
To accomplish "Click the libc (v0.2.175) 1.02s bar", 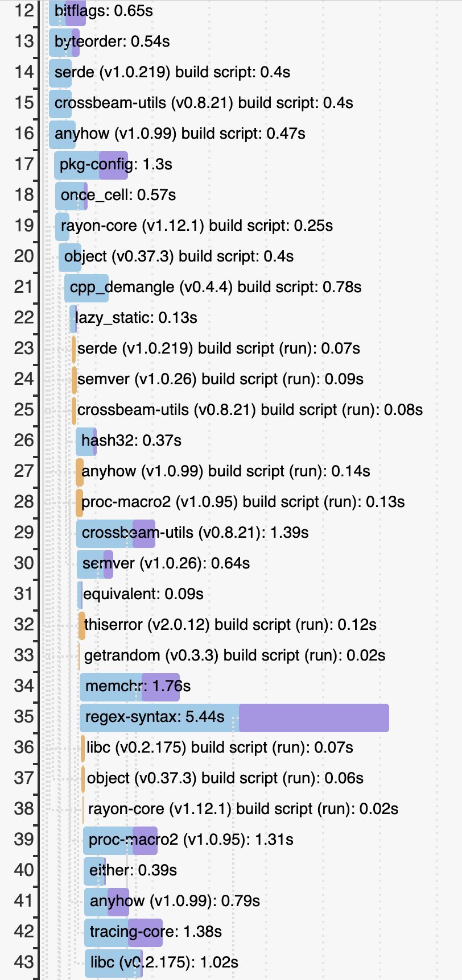I will coord(114,963).
